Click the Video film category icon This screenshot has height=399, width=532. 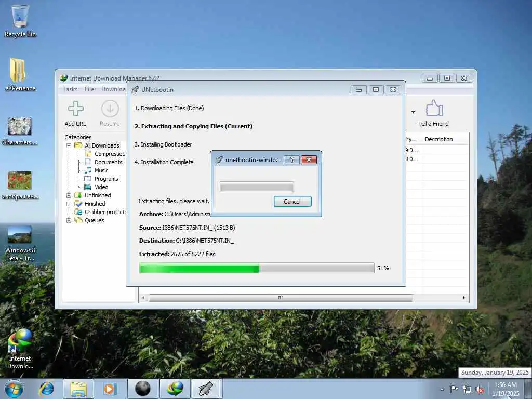click(x=88, y=187)
